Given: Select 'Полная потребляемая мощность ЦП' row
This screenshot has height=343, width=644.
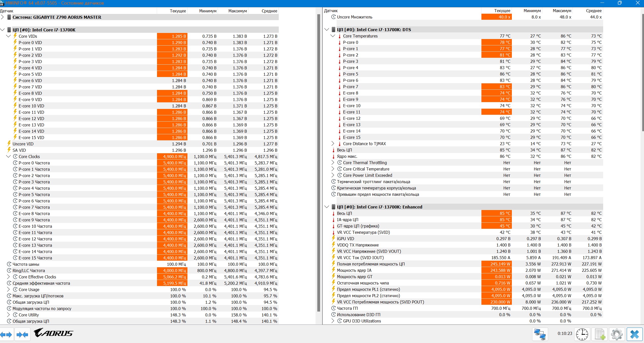Looking at the screenshot, I should pos(371,264).
